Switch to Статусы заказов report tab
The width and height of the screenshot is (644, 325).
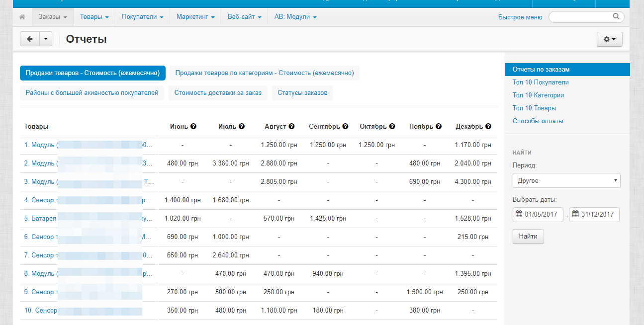[302, 93]
